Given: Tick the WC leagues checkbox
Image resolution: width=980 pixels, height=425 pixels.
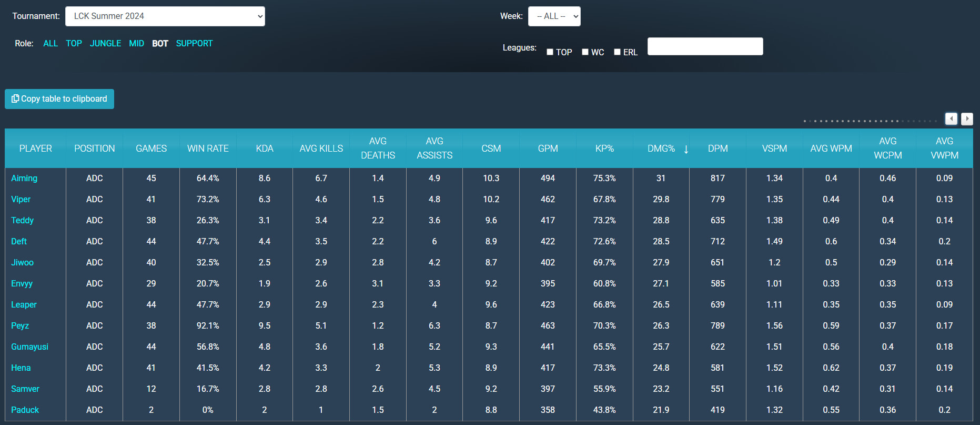Looking at the screenshot, I should coord(585,52).
